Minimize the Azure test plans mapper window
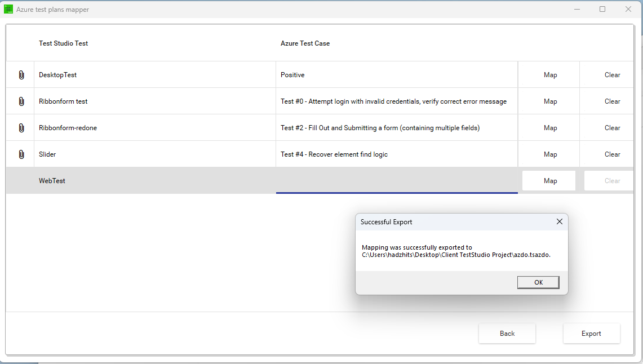This screenshot has height=364, width=643. pos(577,9)
